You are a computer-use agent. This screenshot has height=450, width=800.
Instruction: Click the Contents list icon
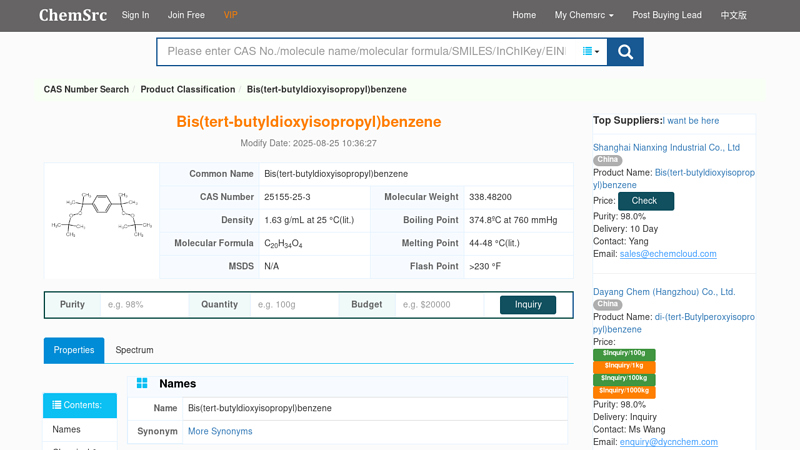click(x=57, y=405)
